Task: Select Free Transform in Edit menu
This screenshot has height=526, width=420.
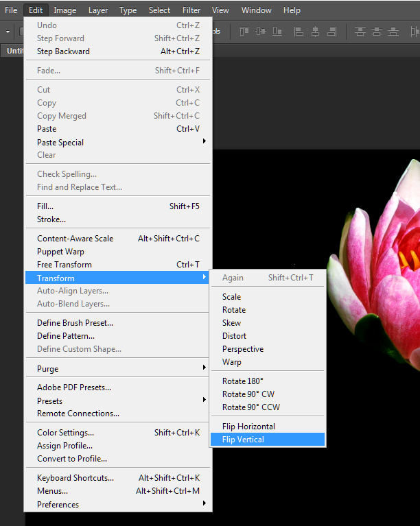Action: (118, 265)
